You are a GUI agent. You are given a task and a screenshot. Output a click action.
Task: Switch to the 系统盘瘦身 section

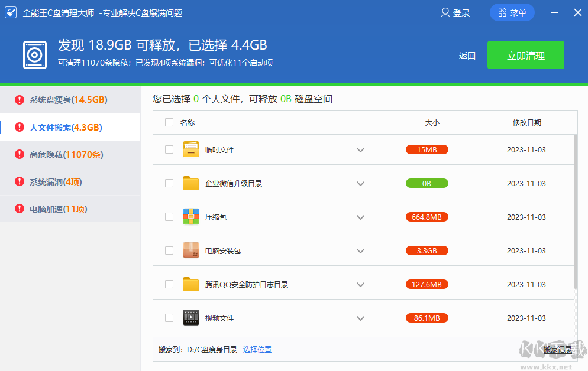pyautogui.click(x=53, y=100)
